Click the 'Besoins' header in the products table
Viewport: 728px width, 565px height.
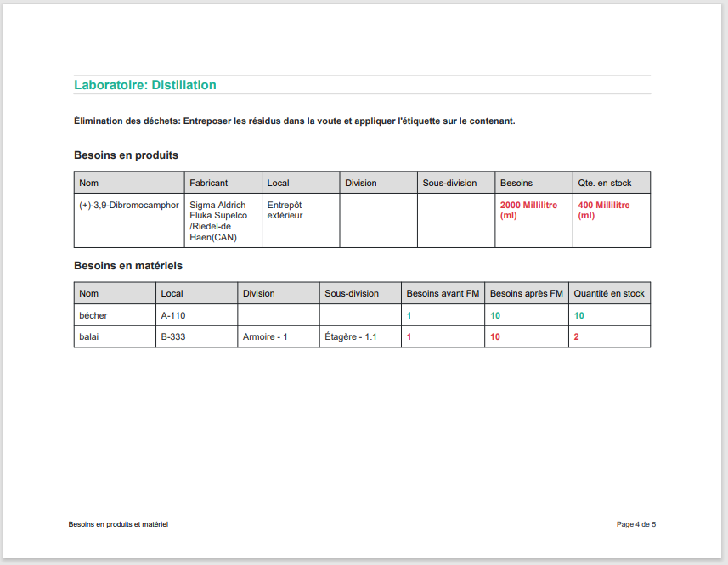point(533,183)
